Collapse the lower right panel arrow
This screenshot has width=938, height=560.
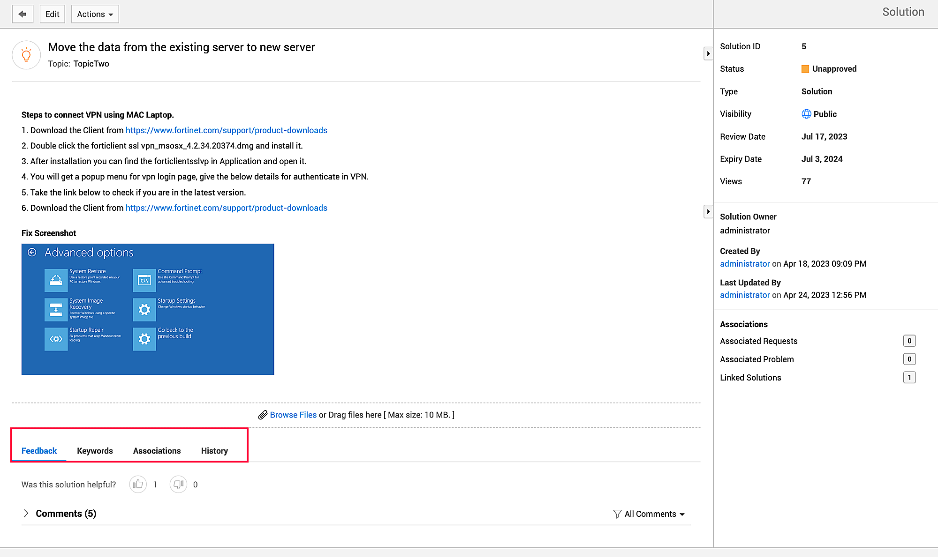pos(708,212)
